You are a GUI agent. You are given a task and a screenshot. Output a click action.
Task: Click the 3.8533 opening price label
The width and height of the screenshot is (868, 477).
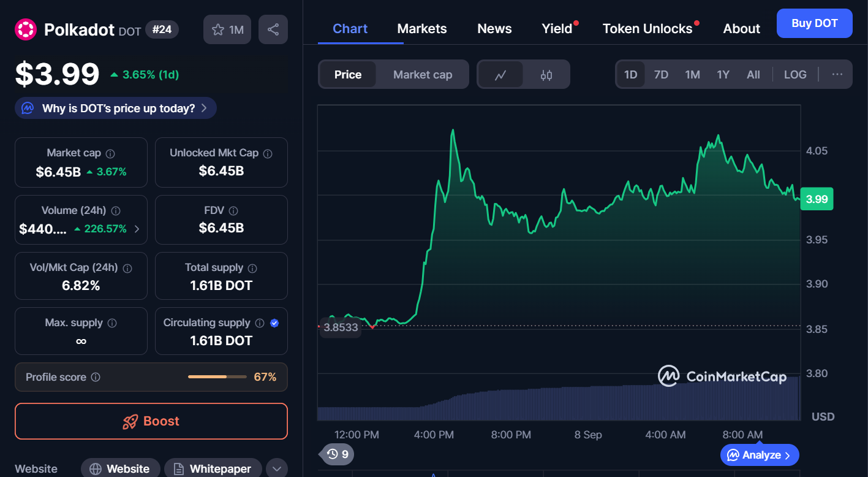point(341,327)
